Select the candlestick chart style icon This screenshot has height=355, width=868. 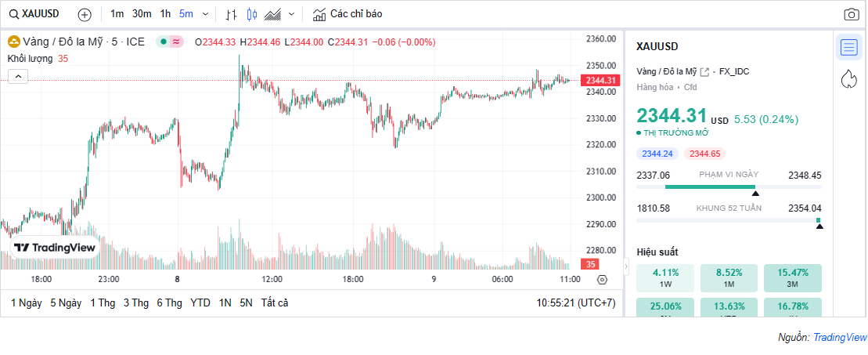click(251, 14)
